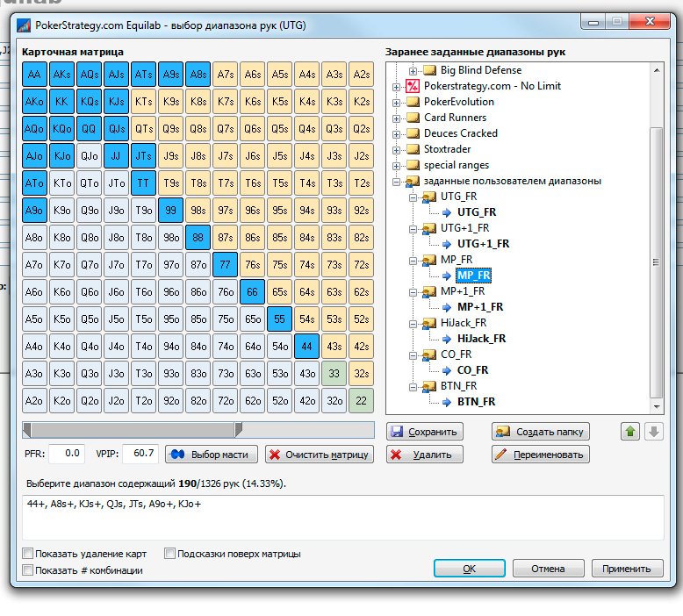The height and width of the screenshot is (616, 683).
Task: Toggle the AA hand cell in matrix
Action: click(34, 75)
